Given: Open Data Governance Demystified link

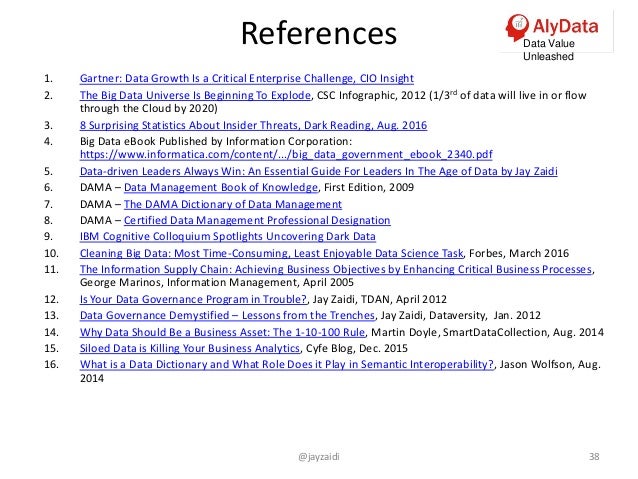Looking at the screenshot, I should click(227, 315).
